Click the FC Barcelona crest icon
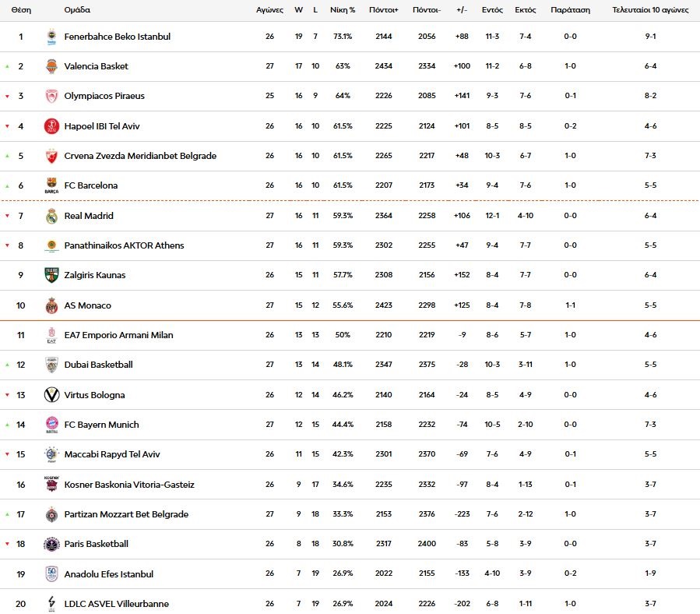Viewport: 700px width, 614px height. pyautogui.click(x=51, y=185)
